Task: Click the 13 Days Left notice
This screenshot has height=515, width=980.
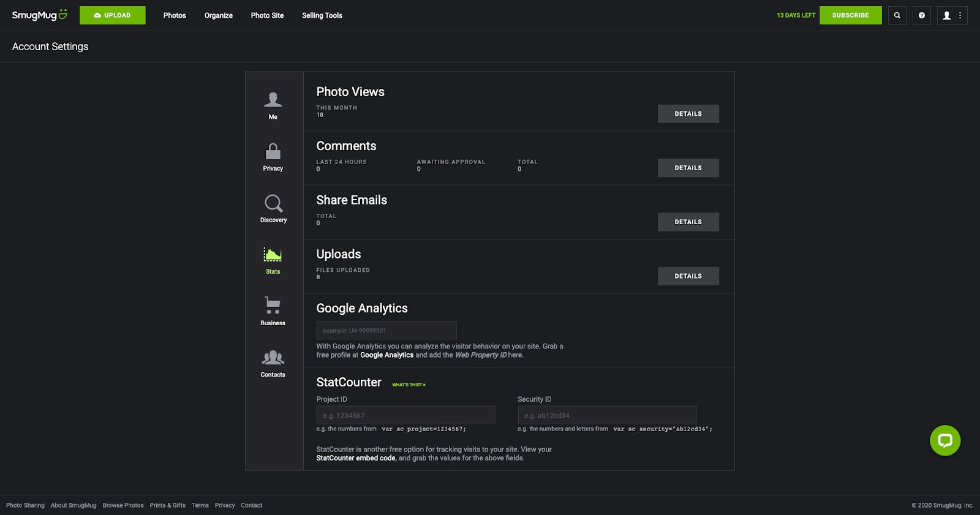Action: click(x=796, y=15)
